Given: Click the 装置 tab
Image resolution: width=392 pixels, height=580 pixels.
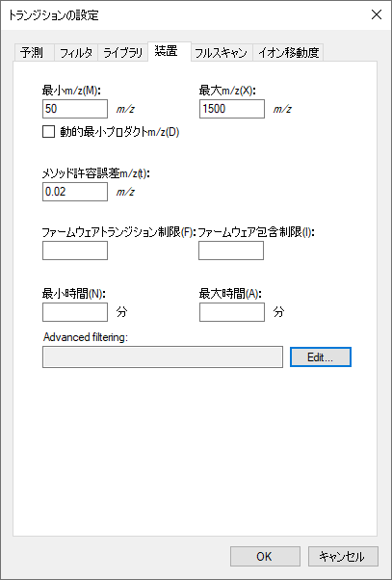Looking at the screenshot, I should coord(170,52).
